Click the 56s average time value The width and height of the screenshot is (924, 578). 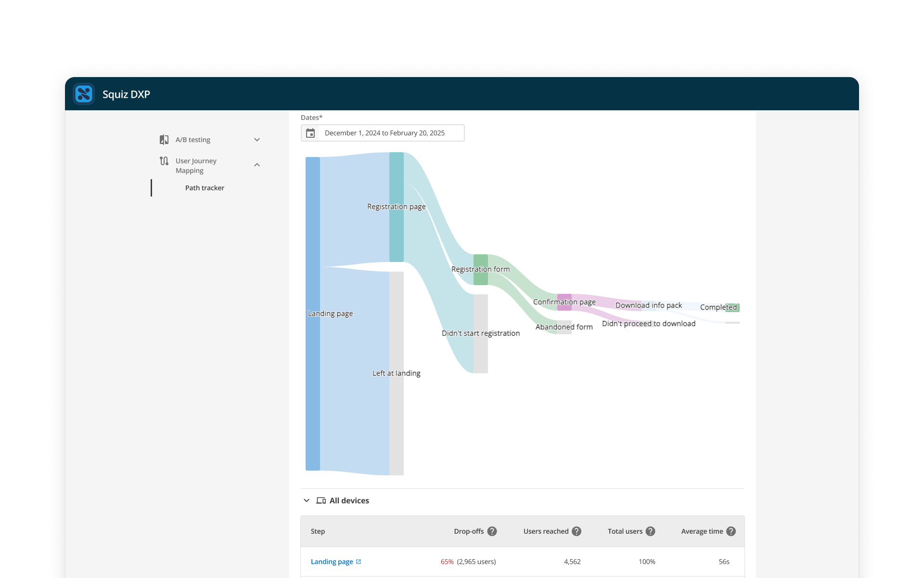coord(724,562)
